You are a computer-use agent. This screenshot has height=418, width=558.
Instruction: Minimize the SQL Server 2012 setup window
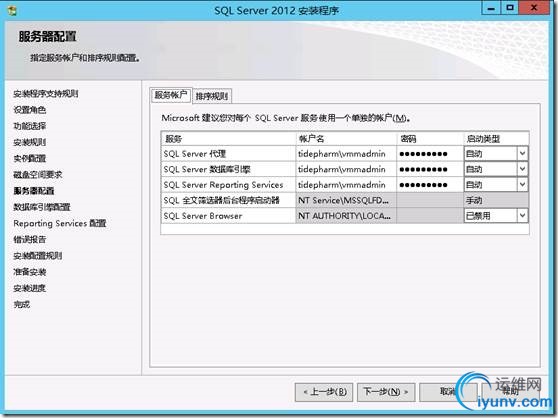[x=491, y=8]
